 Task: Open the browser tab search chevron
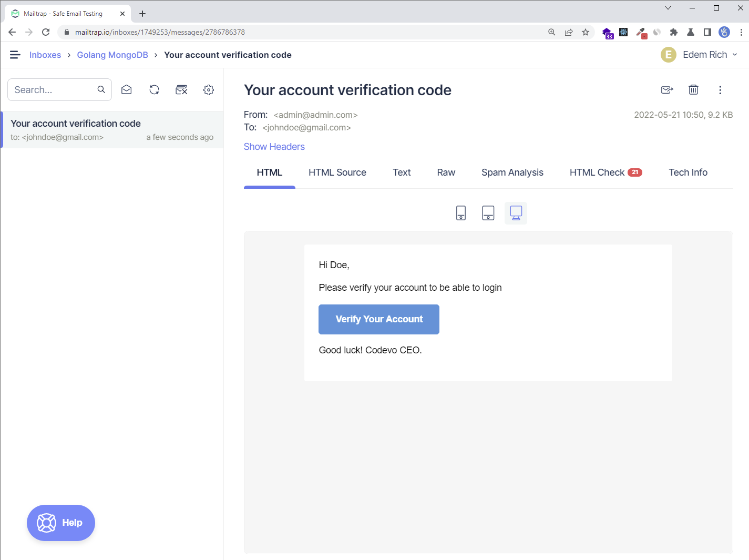click(x=668, y=8)
